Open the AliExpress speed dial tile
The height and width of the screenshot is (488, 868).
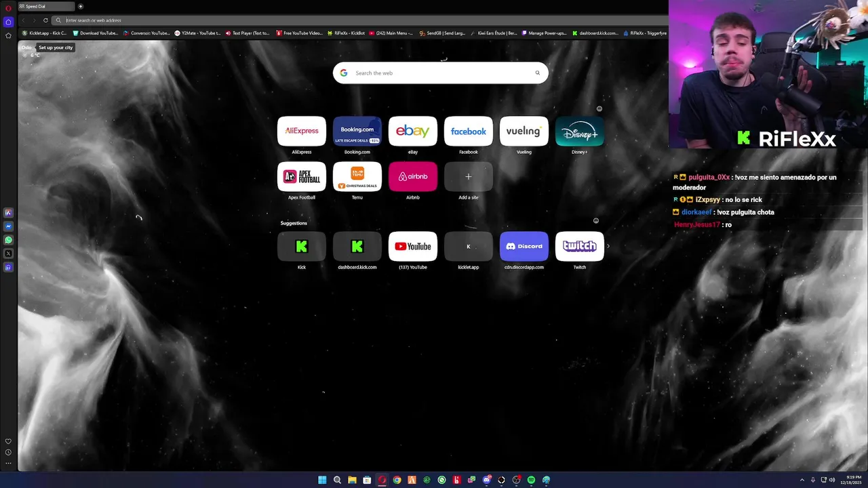(x=302, y=131)
